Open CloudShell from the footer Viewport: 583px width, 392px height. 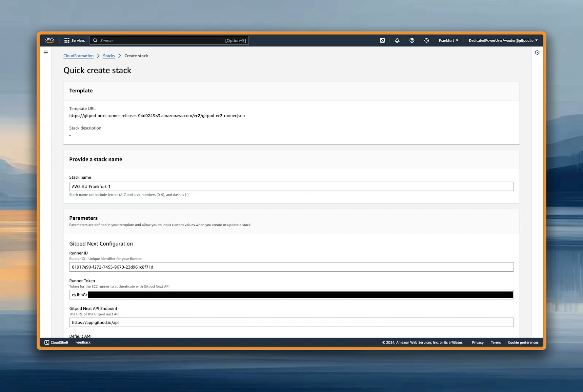click(56, 342)
